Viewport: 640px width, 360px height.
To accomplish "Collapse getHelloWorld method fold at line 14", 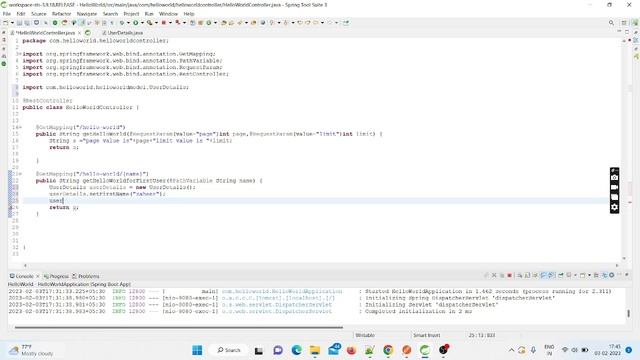I will click(x=20, y=127).
